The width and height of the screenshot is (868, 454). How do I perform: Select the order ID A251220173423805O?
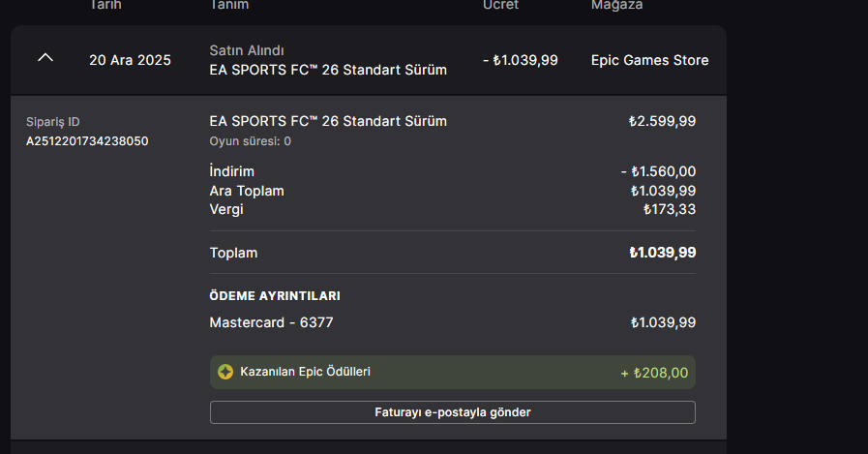pyautogui.click(x=87, y=141)
